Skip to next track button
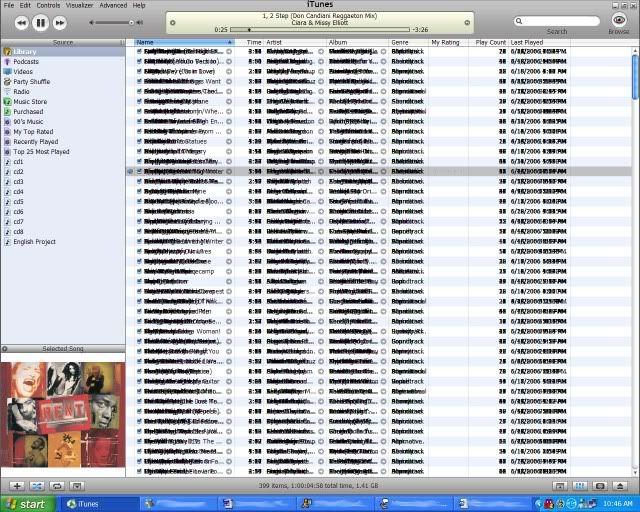This screenshot has height=512, width=640. tap(60, 23)
